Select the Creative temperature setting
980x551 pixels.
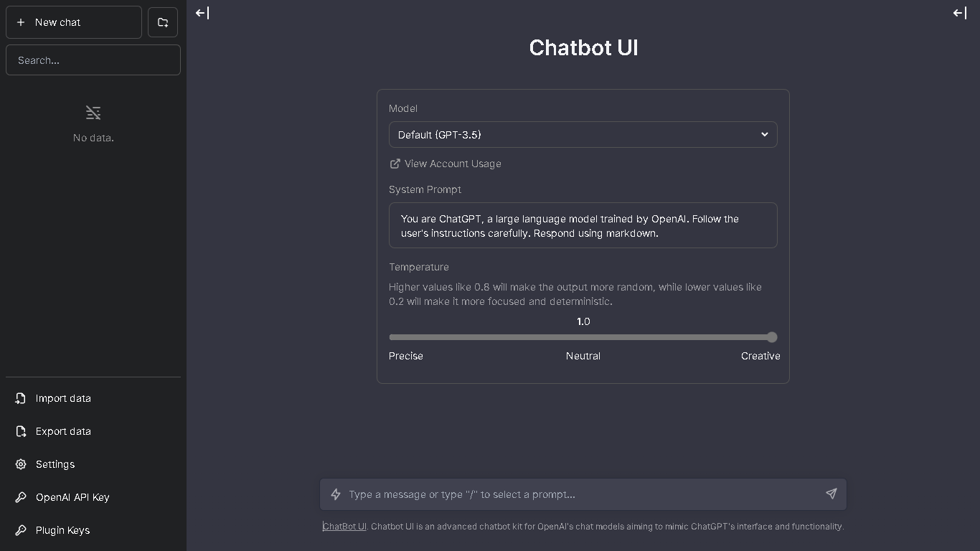(x=760, y=356)
